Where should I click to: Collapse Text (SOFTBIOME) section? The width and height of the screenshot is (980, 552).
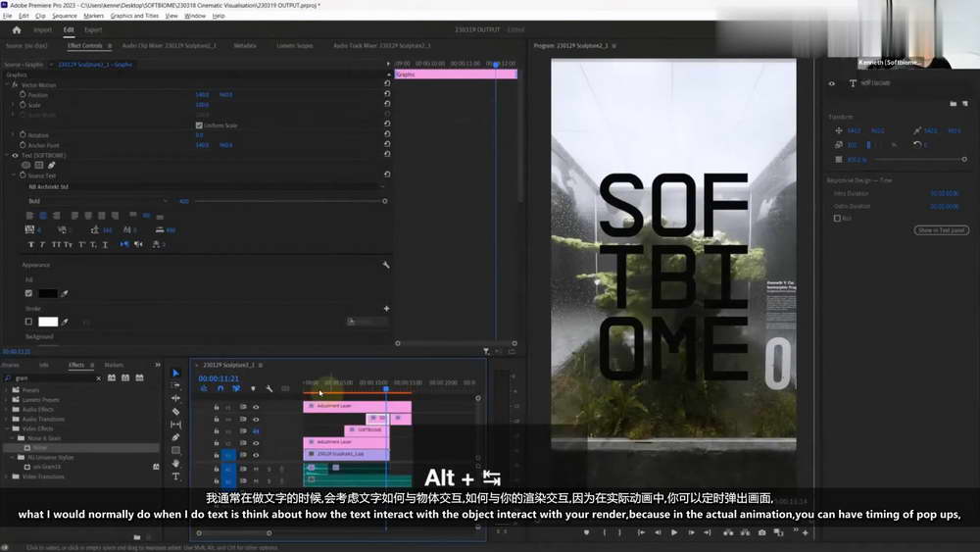pyautogui.click(x=8, y=155)
